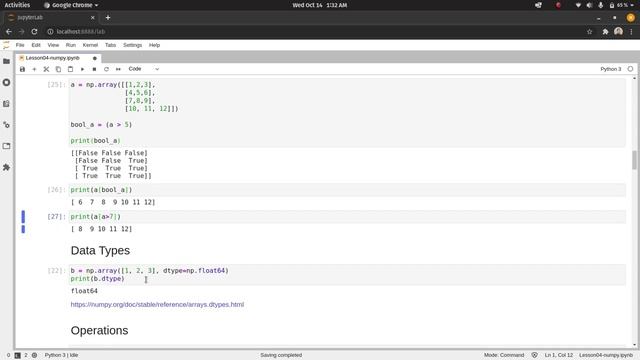Click the float64 output text
The width and height of the screenshot is (640, 360).
pos(84,291)
